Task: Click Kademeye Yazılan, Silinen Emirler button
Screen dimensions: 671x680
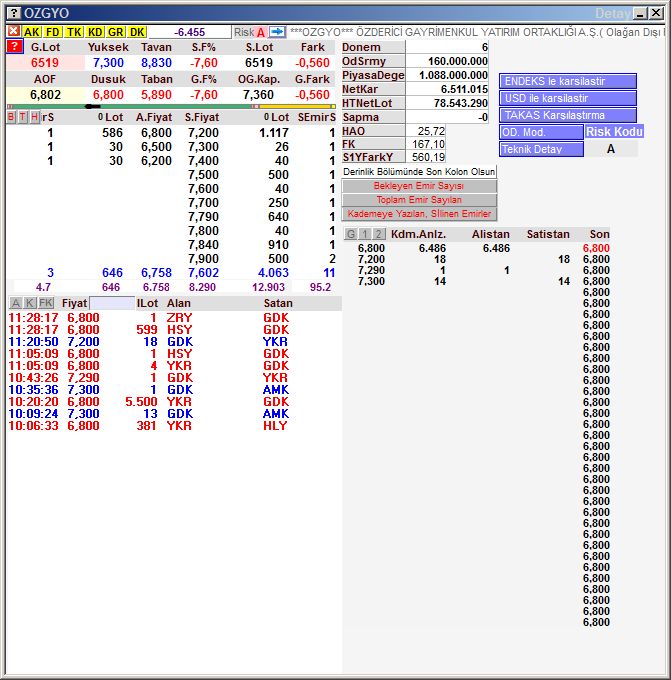Action: (x=419, y=214)
